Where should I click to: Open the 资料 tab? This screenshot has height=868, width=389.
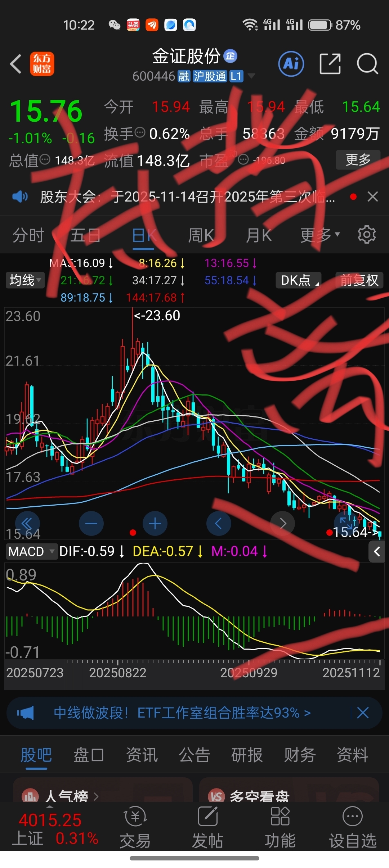[352, 755]
